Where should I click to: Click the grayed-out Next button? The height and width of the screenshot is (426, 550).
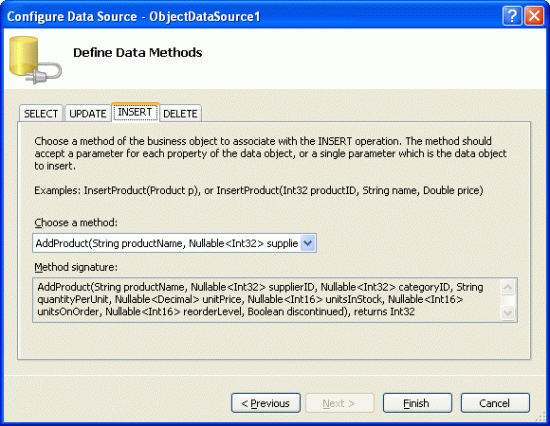[339, 403]
